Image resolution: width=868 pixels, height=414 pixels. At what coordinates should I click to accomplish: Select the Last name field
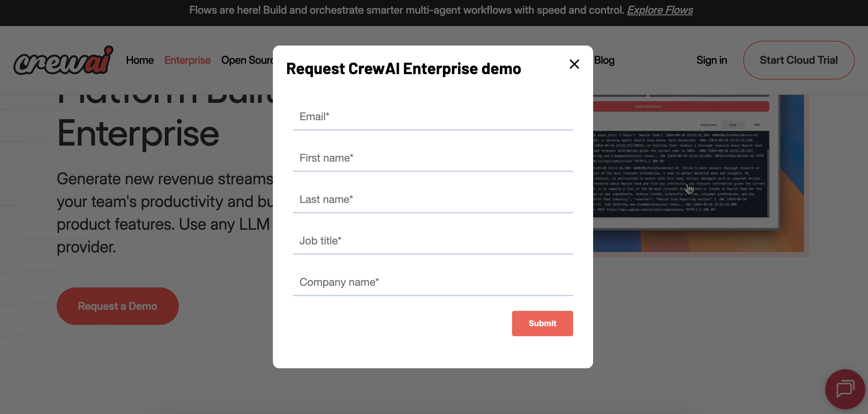(433, 200)
